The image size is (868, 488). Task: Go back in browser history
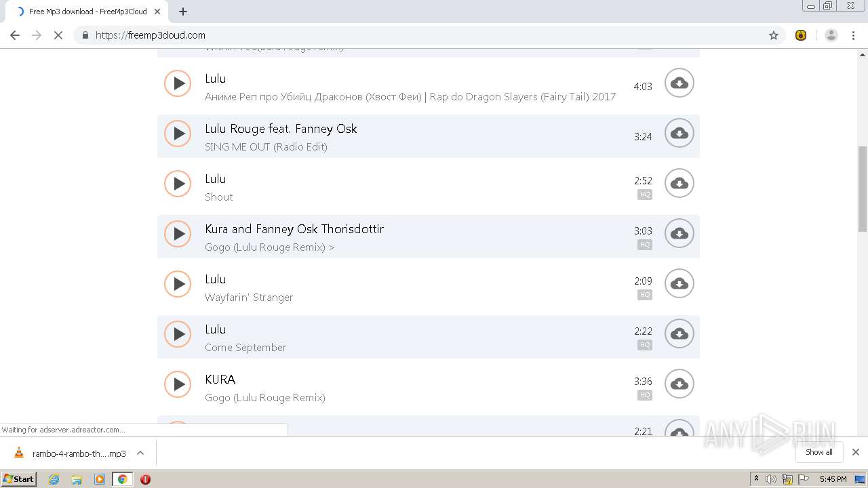tap(15, 35)
